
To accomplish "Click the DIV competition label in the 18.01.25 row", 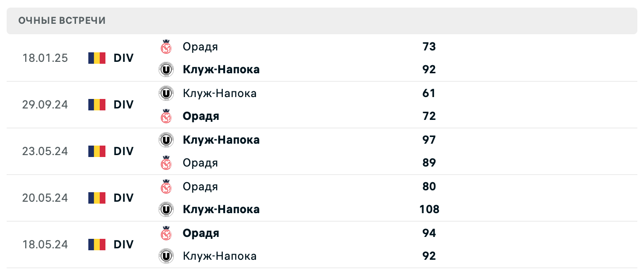I will tap(123, 58).
